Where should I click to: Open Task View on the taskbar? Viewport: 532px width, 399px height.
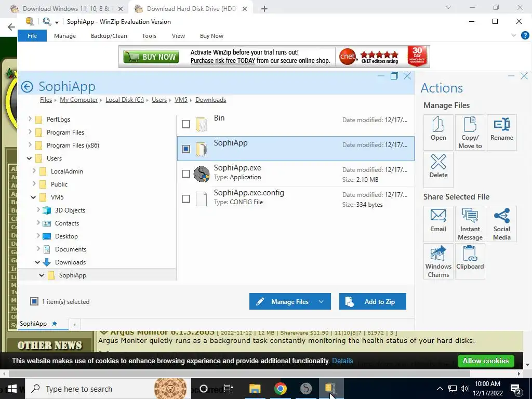pos(229,389)
